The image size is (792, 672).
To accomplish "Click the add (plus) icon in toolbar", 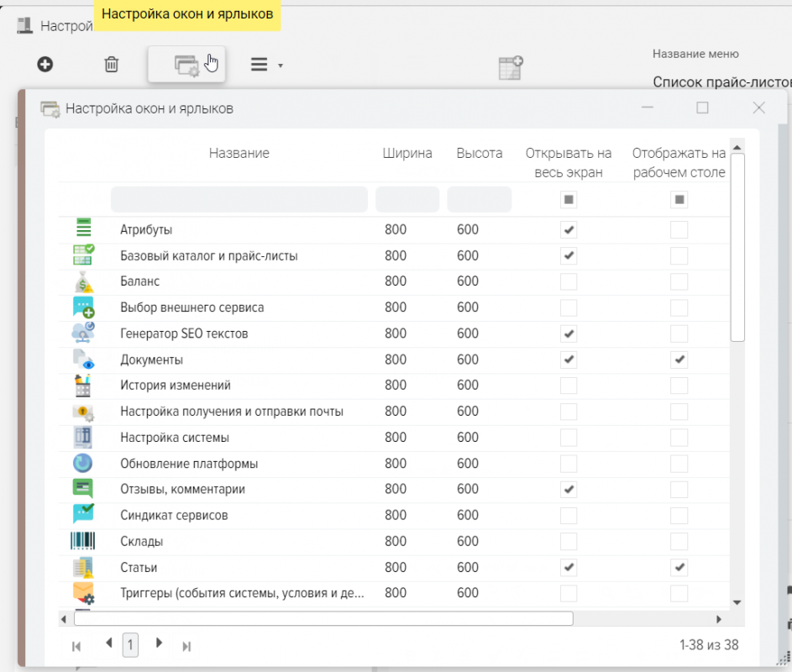I will coord(45,64).
